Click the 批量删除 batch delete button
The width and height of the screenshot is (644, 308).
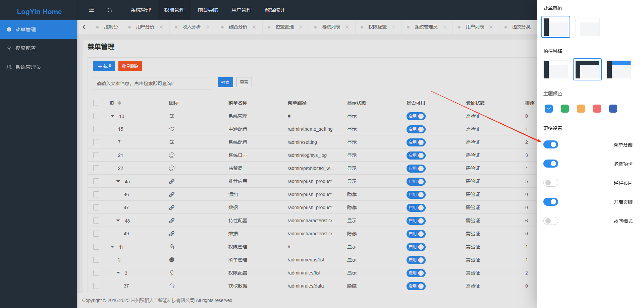click(130, 66)
